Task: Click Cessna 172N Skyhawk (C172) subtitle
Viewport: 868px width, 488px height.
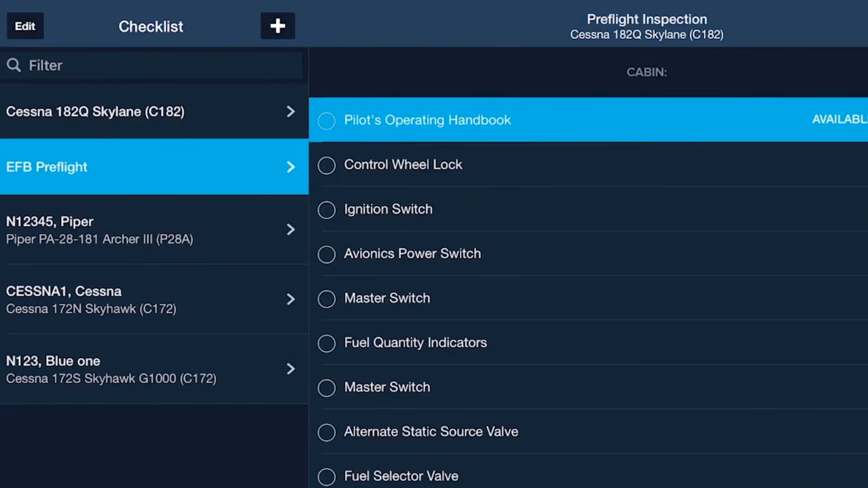Action: click(91, 309)
